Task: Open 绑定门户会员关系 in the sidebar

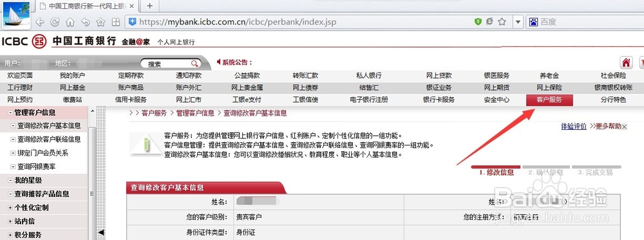Action: (x=43, y=153)
